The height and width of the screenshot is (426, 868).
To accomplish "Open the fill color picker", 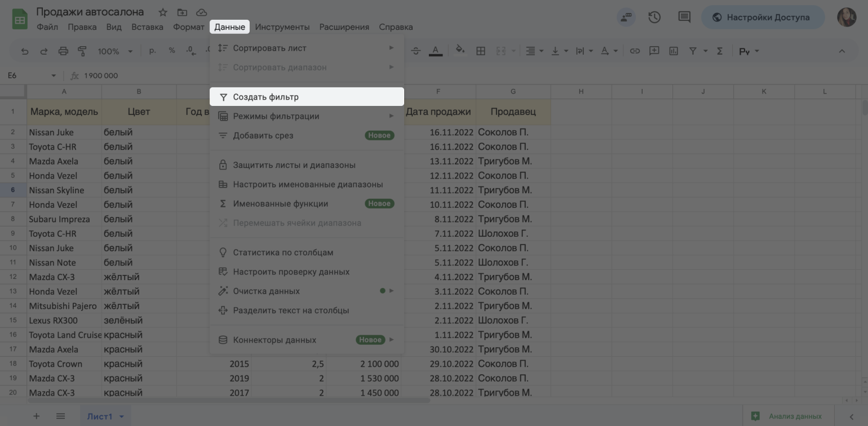I will pos(460,51).
